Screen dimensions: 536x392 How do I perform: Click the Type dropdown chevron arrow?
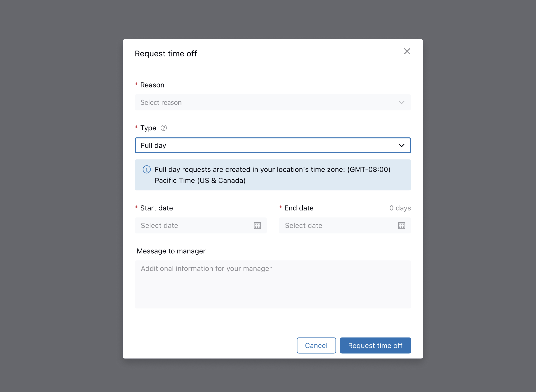[401, 146]
